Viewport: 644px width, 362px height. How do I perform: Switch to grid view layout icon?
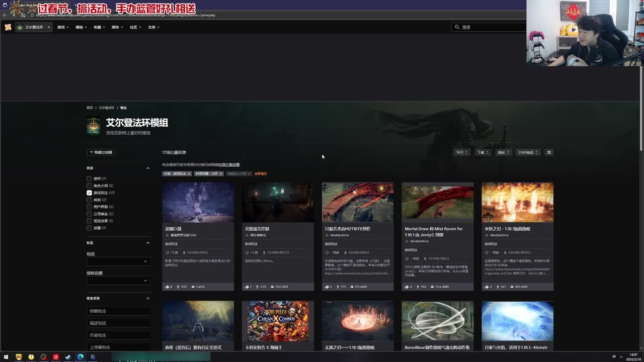point(549,152)
